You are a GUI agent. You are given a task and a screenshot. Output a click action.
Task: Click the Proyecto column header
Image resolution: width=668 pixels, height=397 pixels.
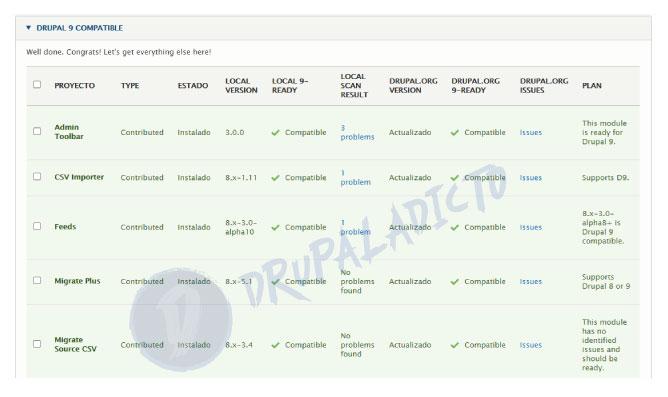pos(74,86)
